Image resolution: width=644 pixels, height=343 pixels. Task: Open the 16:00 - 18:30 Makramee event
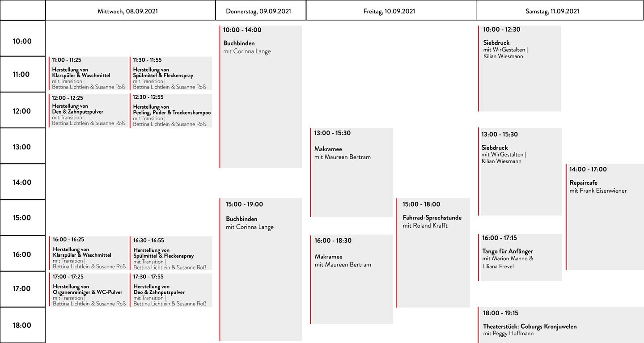(x=352, y=279)
